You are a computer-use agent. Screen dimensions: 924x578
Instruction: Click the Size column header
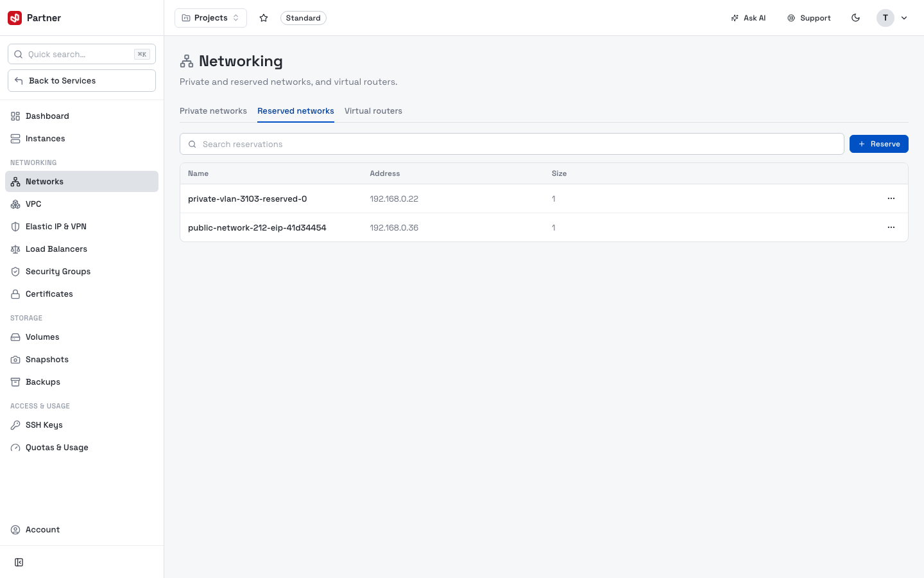tap(559, 173)
